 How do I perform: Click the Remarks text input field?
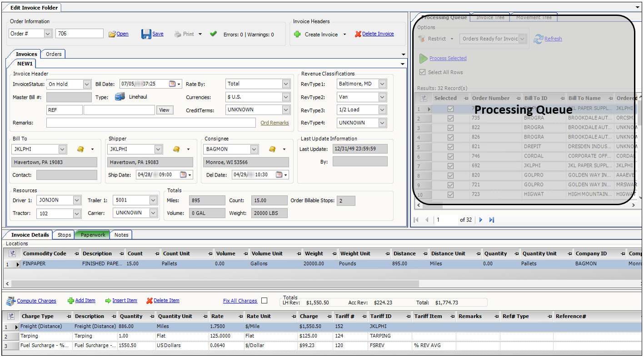pos(151,123)
